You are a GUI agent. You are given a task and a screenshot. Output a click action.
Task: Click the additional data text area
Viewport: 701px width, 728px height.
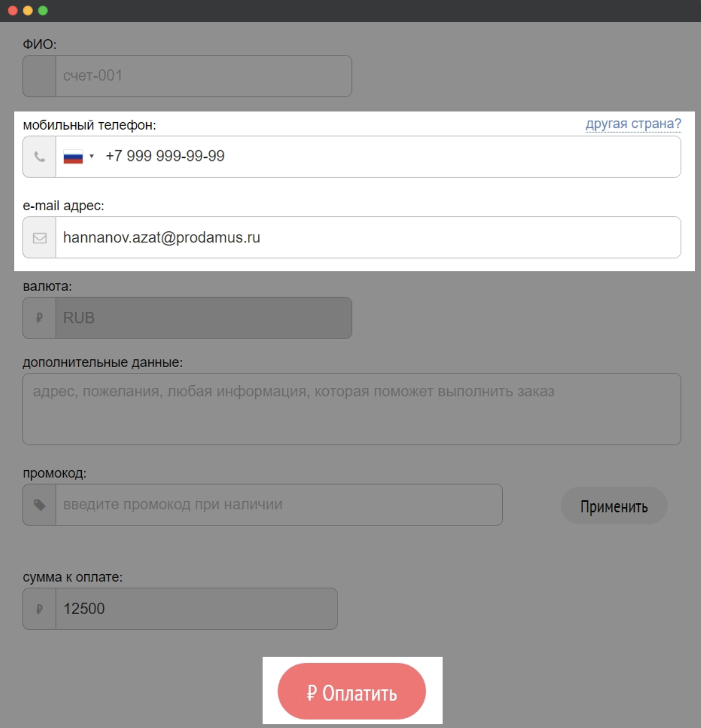(x=352, y=409)
